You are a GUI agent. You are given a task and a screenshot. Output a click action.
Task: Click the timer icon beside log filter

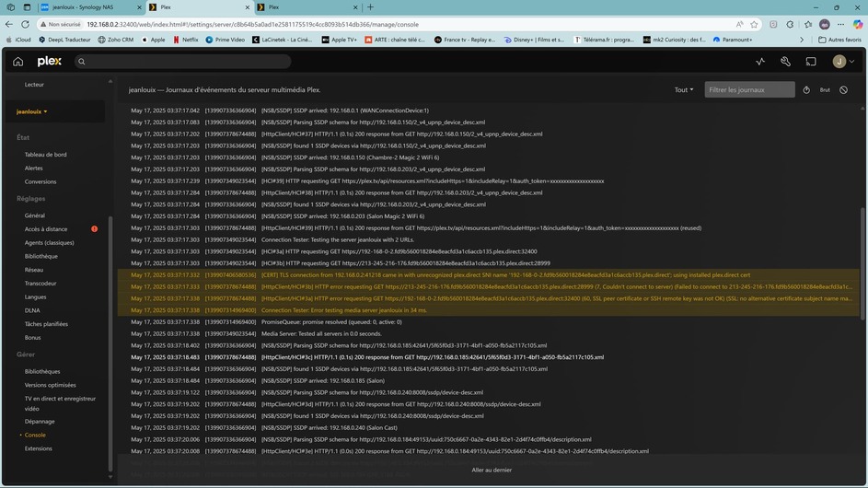pos(806,89)
